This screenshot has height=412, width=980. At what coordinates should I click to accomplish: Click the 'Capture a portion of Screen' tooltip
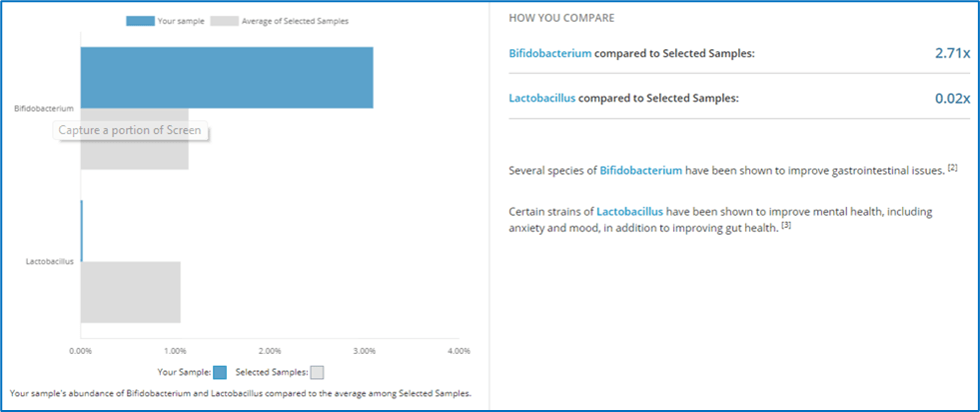(x=130, y=130)
